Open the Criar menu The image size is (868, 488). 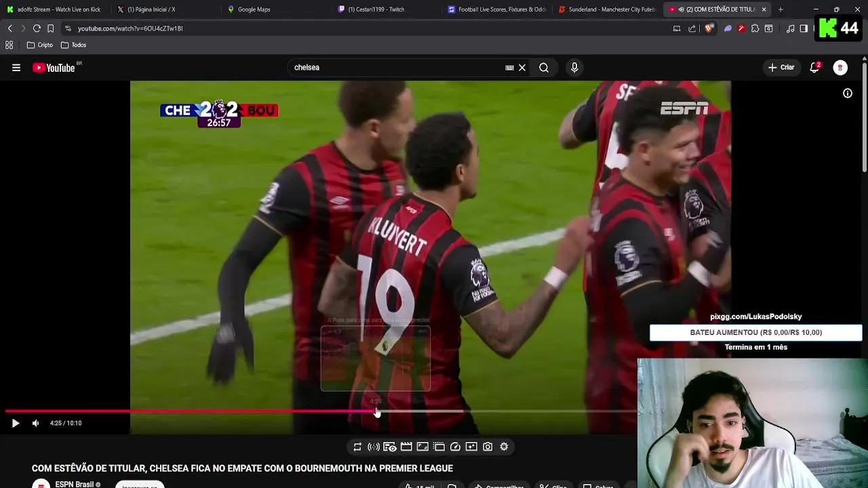pyautogui.click(x=781, y=68)
